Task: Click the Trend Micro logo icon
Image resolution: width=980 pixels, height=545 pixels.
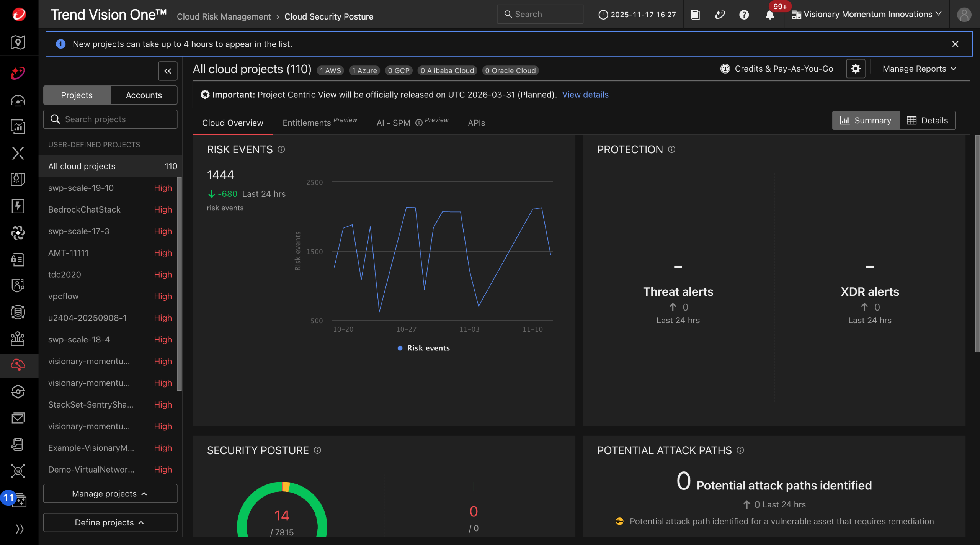Action: click(19, 15)
